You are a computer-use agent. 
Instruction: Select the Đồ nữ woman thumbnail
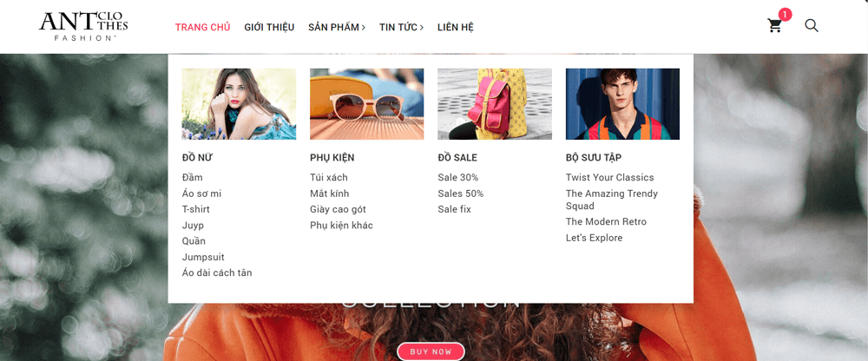pos(239,104)
